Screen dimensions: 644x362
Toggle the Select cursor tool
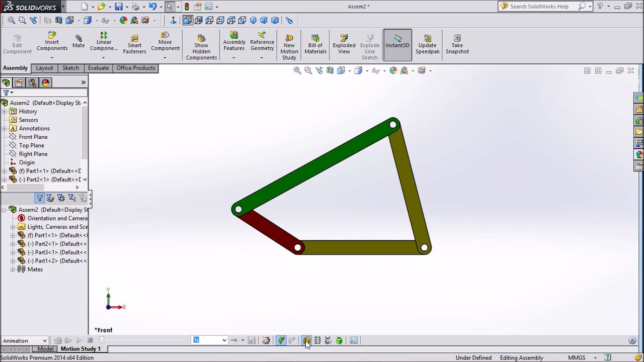pos(170,7)
